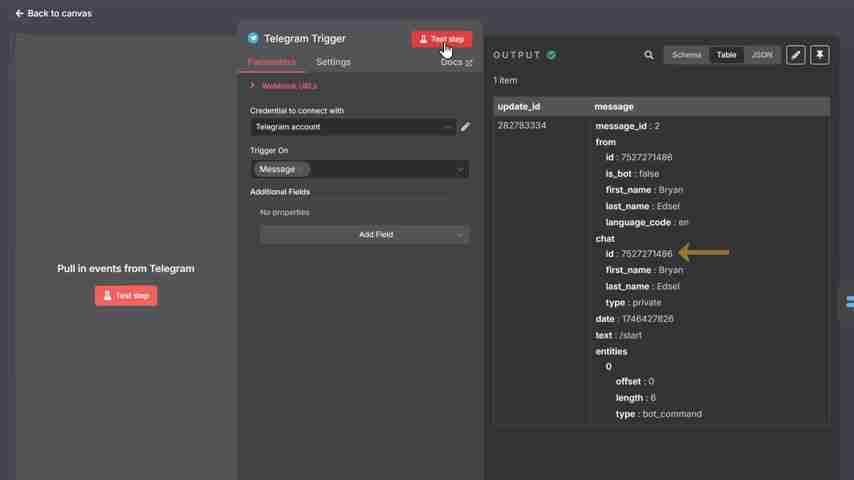The width and height of the screenshot is (854, 480).
Task: Expand the Webhook URLs section
Action: point(284,86)
